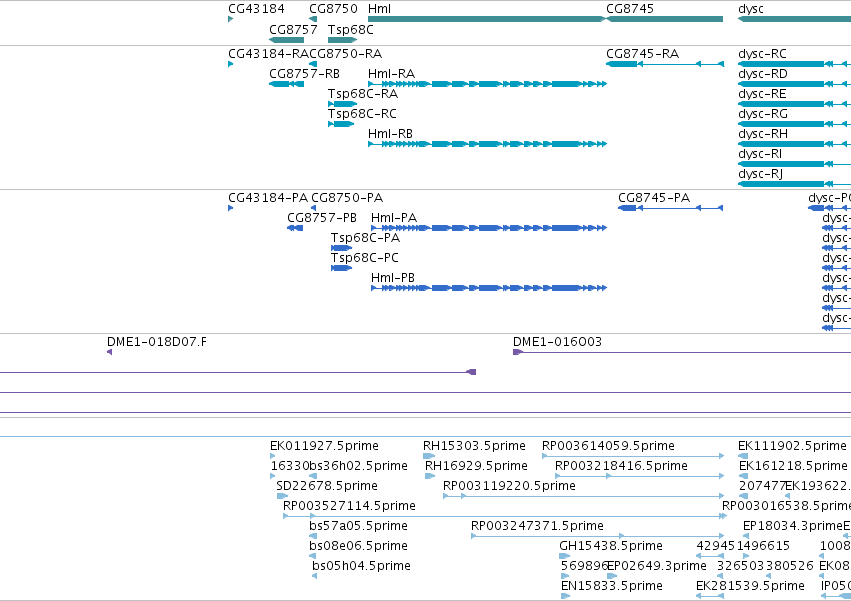Open the EK011927.5prime EST label

click(325, 446)
